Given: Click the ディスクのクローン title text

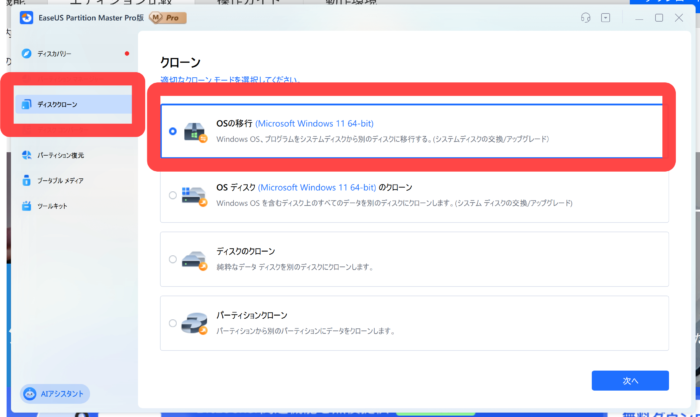Looking at the screenshot, I should [x=246, y=251].
